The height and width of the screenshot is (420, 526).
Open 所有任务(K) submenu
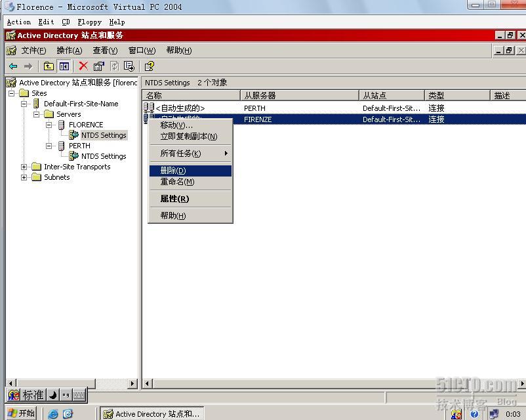click(x=191, y=154)
